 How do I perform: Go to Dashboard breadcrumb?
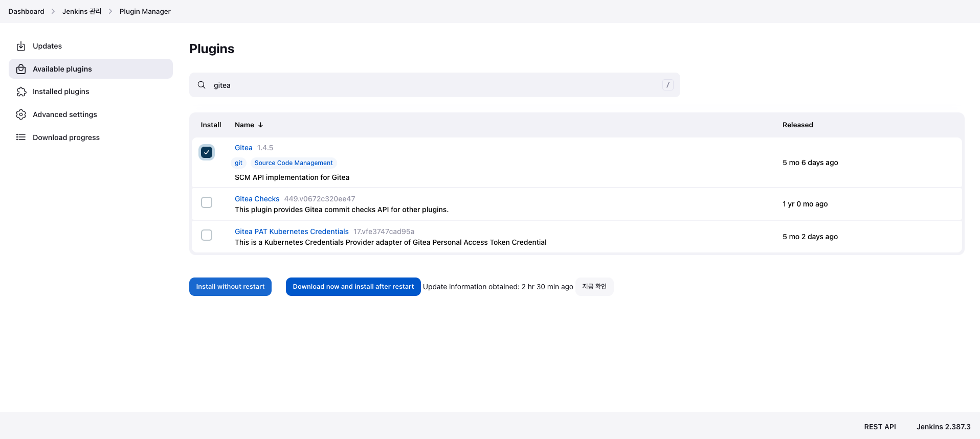(26, 11)
